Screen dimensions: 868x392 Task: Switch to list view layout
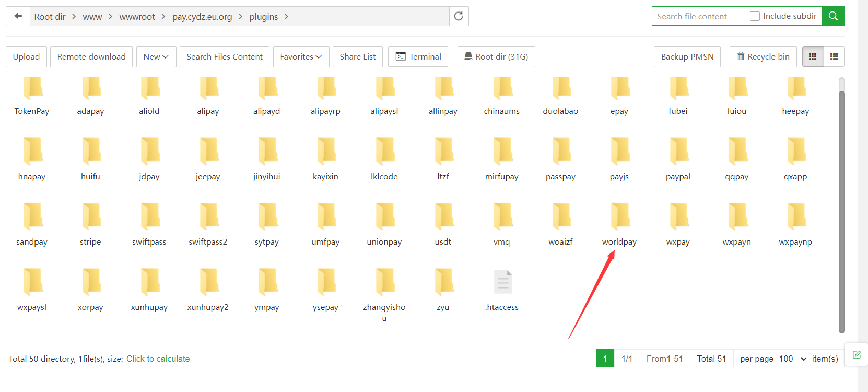[834, 56]
